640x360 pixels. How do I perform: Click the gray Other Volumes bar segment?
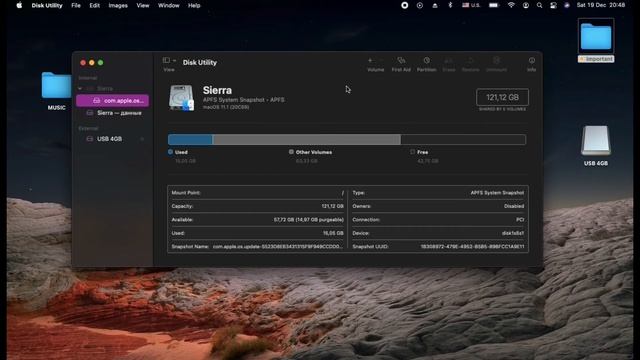[x=307, y=140]
